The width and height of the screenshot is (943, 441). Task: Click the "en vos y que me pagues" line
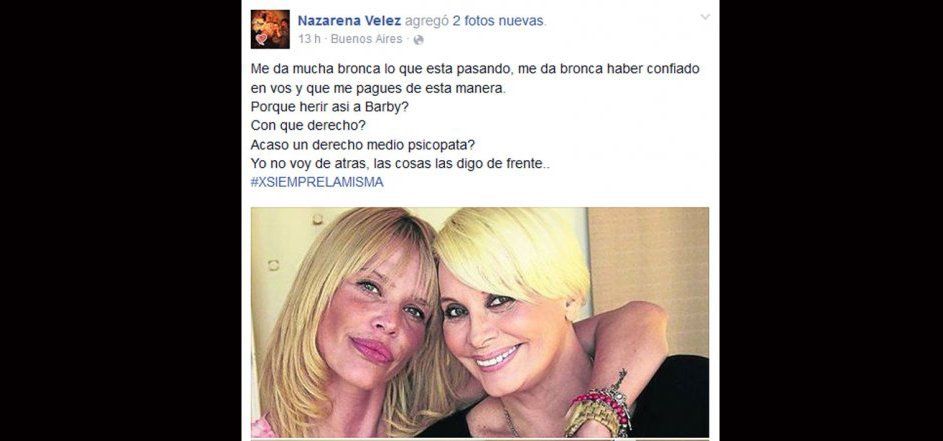[x=379, y=88]
